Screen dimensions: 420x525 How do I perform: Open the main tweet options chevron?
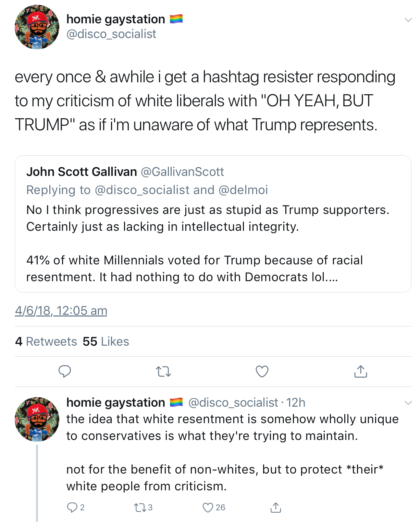point(408,20)
